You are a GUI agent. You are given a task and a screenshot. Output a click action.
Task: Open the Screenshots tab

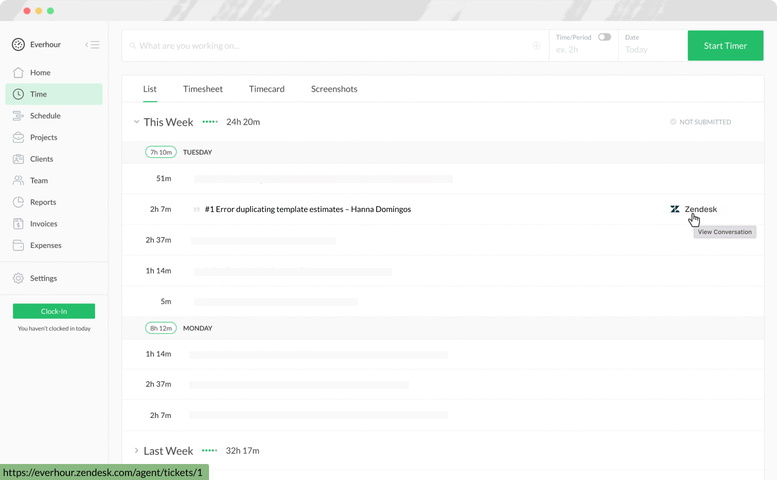coord(334,89)
